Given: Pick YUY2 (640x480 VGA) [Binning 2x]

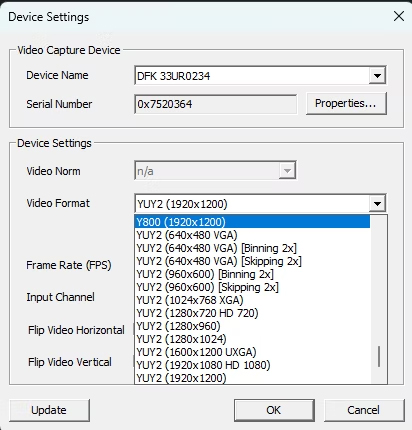Looking at the screenshot, I should point(252,248).
